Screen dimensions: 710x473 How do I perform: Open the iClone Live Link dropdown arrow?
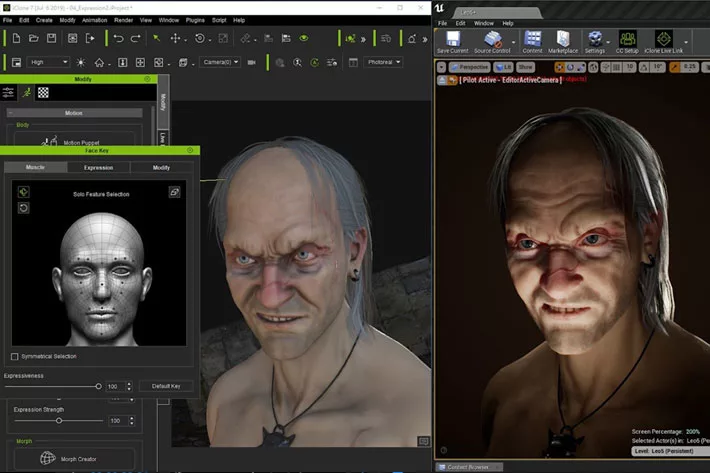point(686,42)
